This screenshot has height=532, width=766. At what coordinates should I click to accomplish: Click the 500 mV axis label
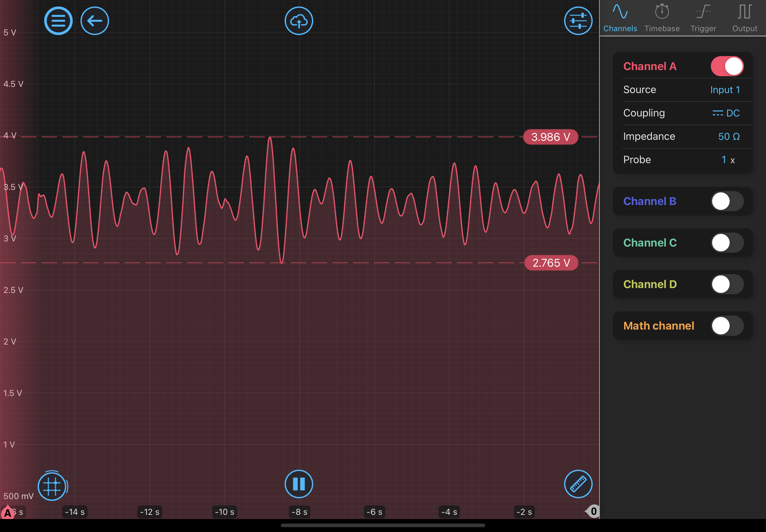point(19,496)
